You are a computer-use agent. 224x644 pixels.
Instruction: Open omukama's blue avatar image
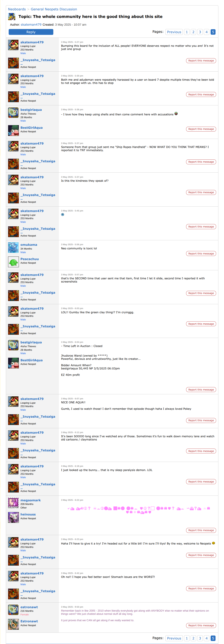13,247
